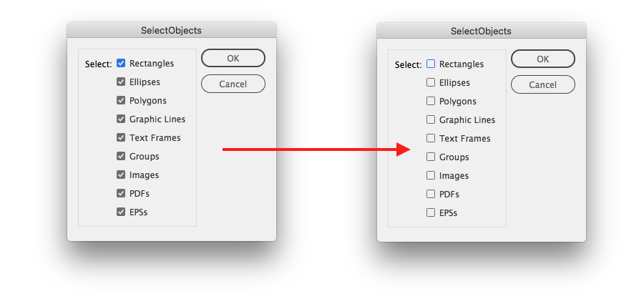
Task: Uncheck Text Frames in left dialog
Action: point(121,138)
